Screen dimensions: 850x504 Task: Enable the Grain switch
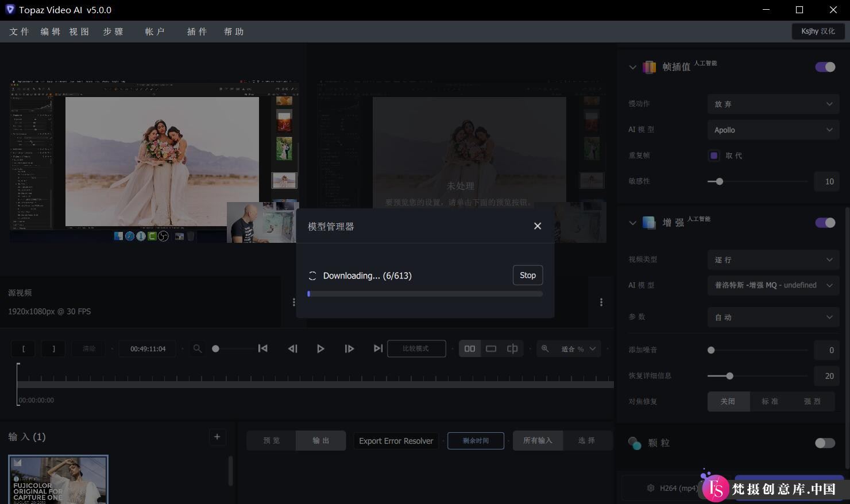tap(825, 443)
